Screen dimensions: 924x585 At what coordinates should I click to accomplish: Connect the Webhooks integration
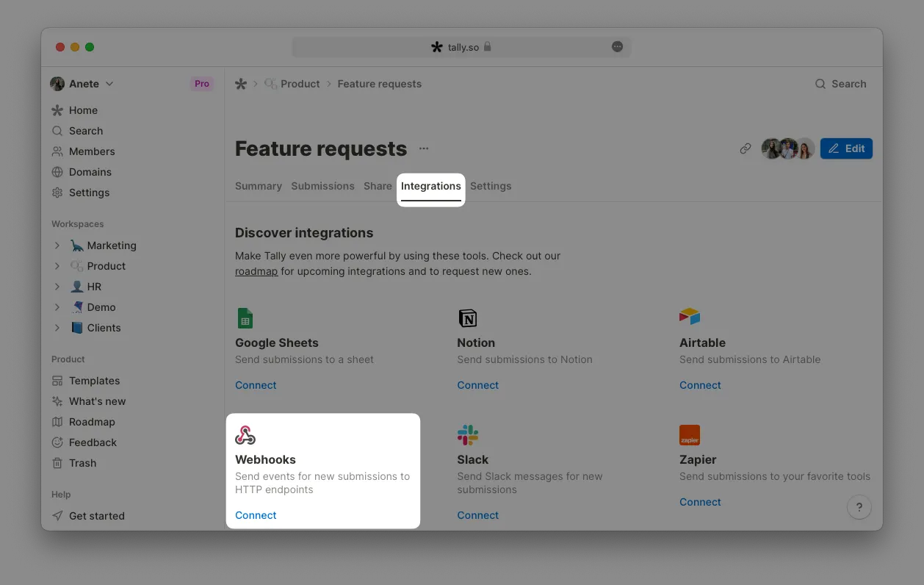point(256,515)
